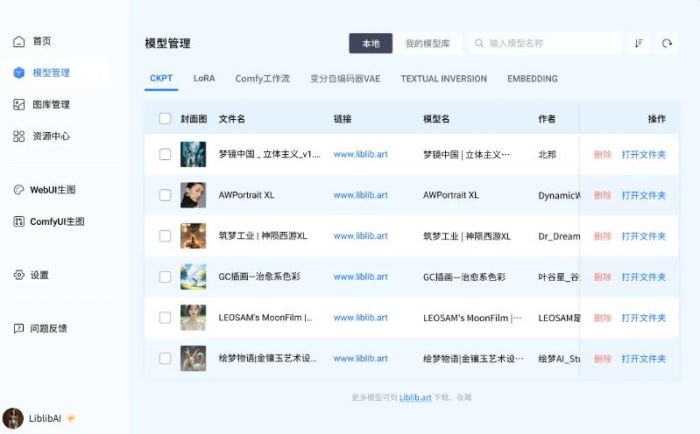Viewport: 700px width, 434px height.
Task: Click the 绘梦物语 cover thumbnail
Action: point(193,358)
